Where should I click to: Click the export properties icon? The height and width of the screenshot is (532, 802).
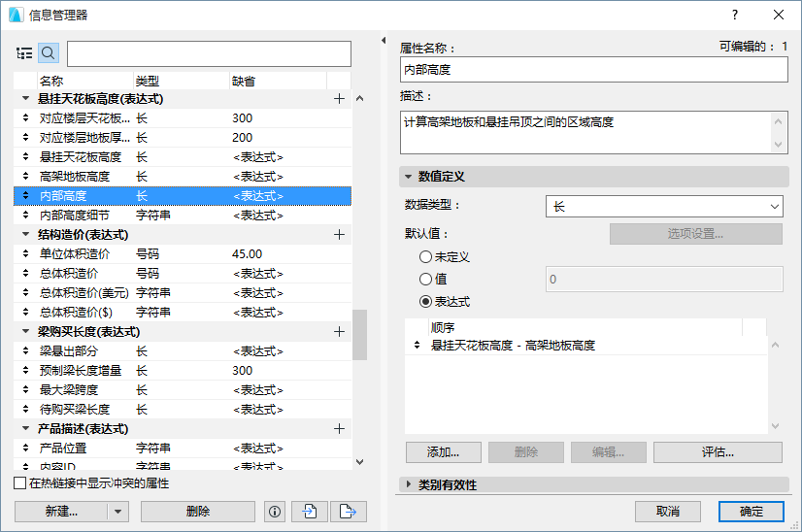[348, 512]
